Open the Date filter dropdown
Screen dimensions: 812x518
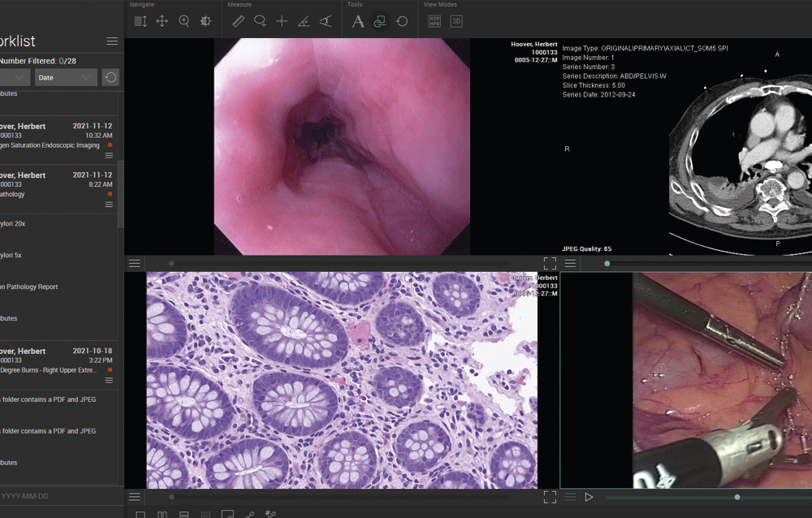point(66,78)
